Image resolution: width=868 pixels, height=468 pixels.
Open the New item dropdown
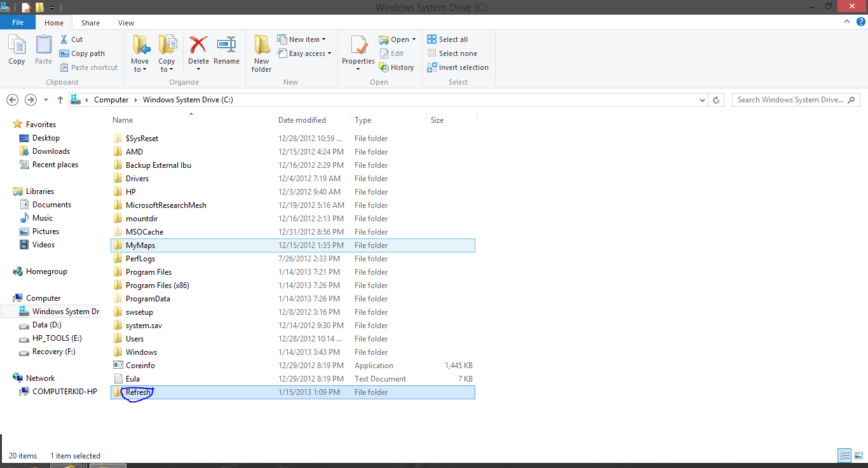[302, 39]
